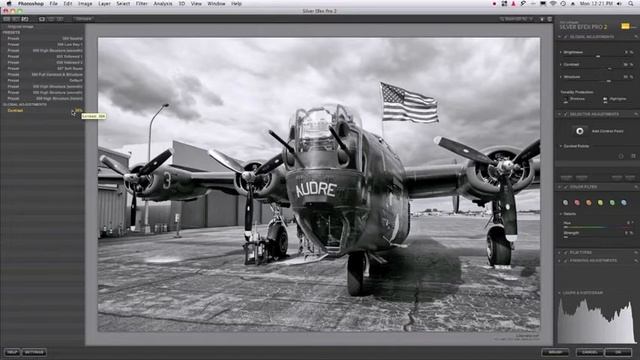Viewport: 640px width, 360px height.
Task: Switch to split preview icon
Action: 51,19
